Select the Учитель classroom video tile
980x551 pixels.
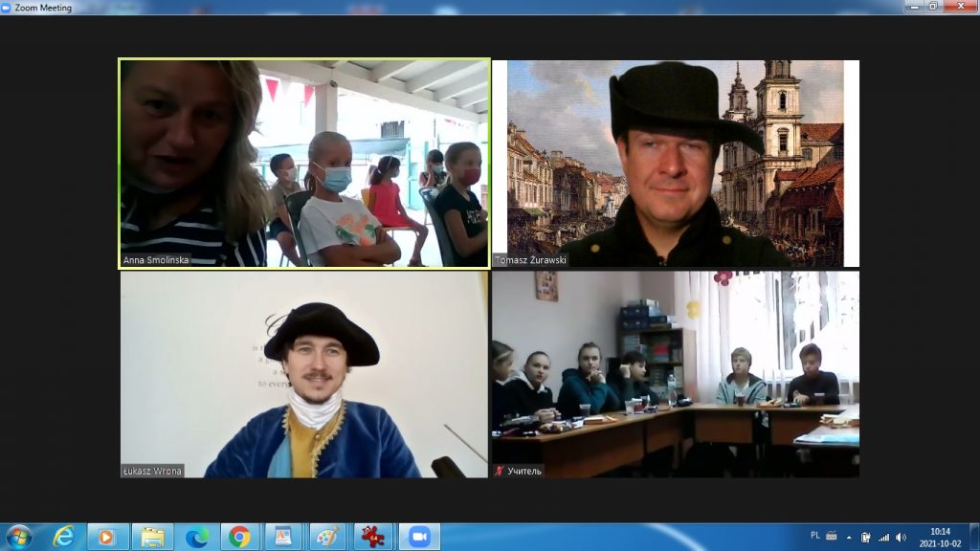pos(675,374)
